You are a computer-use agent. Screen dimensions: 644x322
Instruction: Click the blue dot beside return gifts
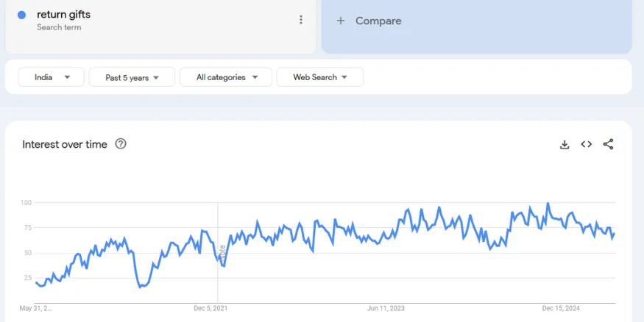click(x=21, y=15)
